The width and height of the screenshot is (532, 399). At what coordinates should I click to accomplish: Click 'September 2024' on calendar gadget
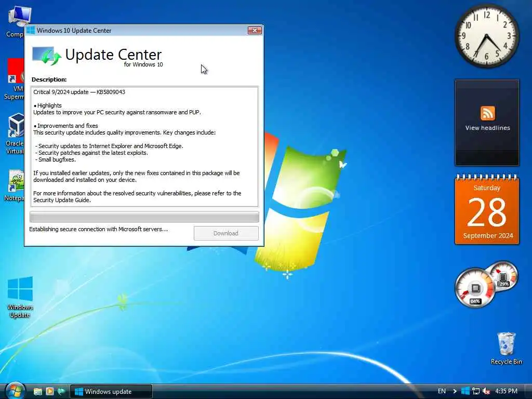(x=488, y=235)
